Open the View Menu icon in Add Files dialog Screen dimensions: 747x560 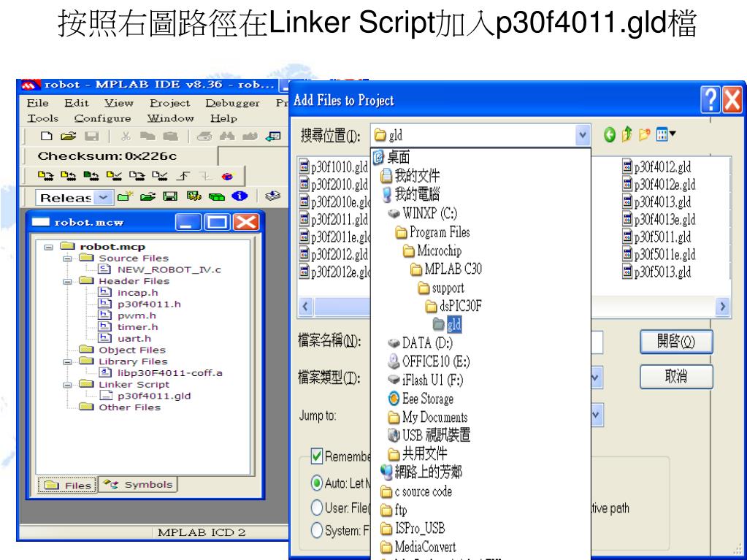(666, 135)
